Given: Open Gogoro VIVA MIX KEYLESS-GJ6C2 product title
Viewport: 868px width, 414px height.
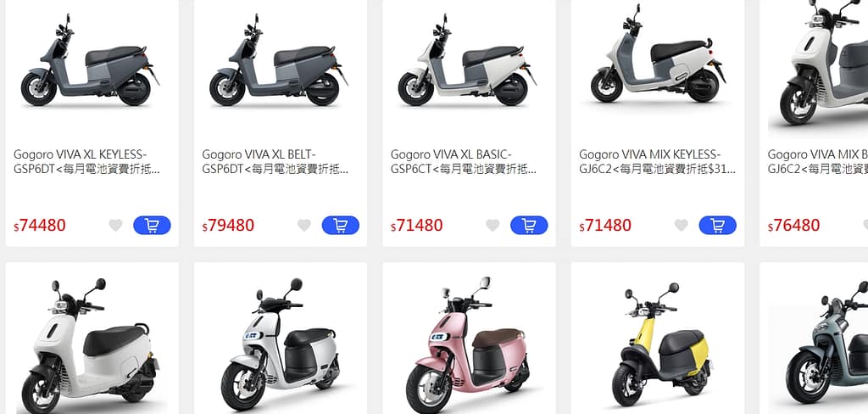Looking at the screenshot, I should [x=658, y=162].
